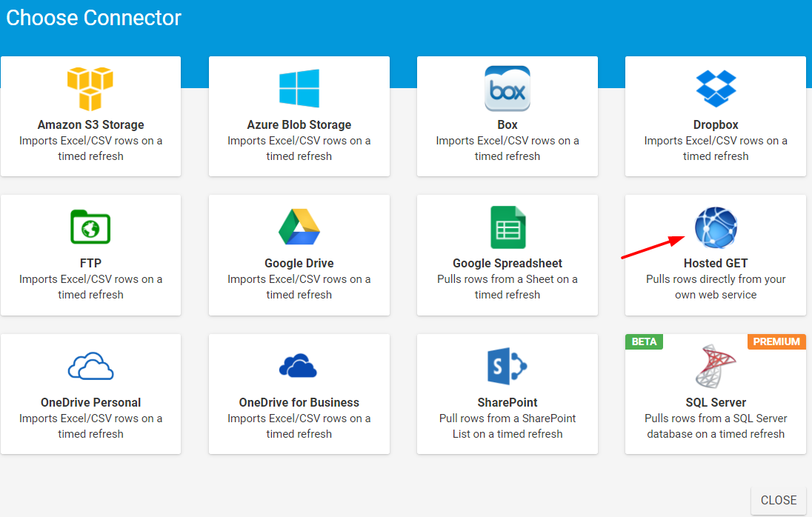Select the FTP green folder icon
This screenshot has height=517, width=812.
click(90, 227)
